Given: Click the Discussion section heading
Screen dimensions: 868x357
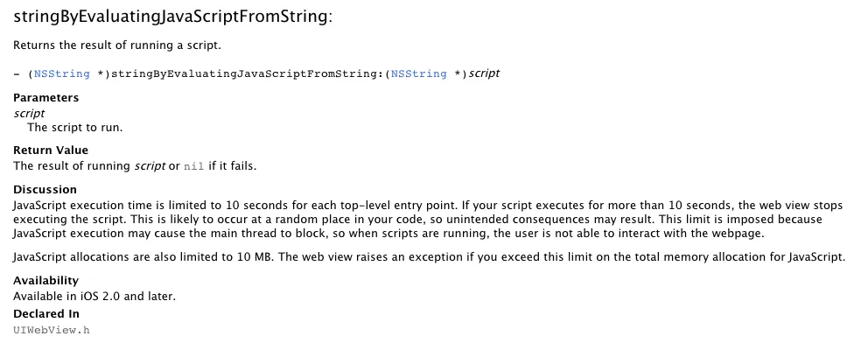Looking at the screenshot, I should [x=45, y=189].
